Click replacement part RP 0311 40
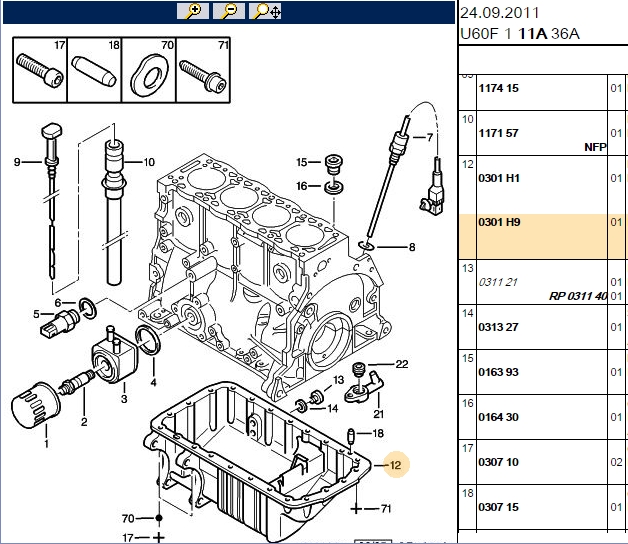 click(578, 296)
